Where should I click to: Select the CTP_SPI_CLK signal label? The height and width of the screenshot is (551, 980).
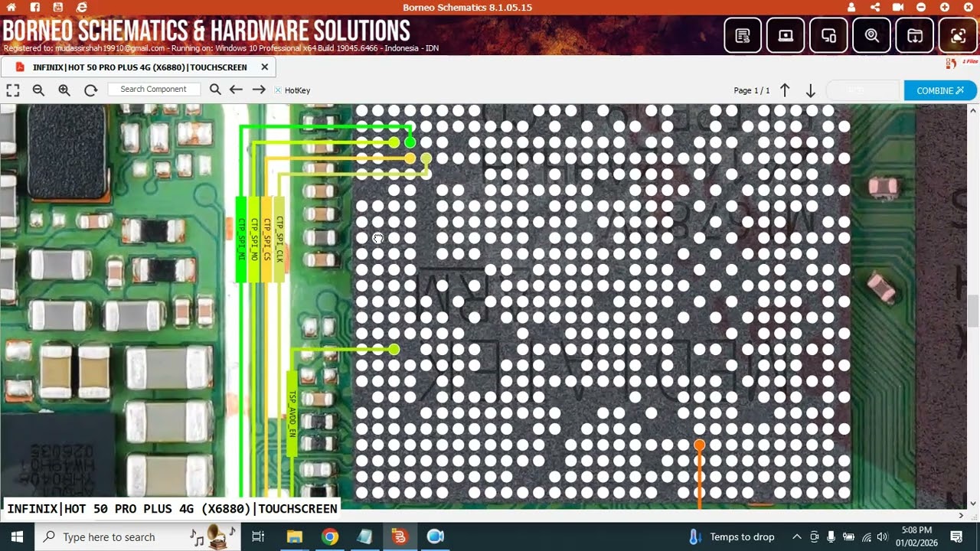coord(279,239)
